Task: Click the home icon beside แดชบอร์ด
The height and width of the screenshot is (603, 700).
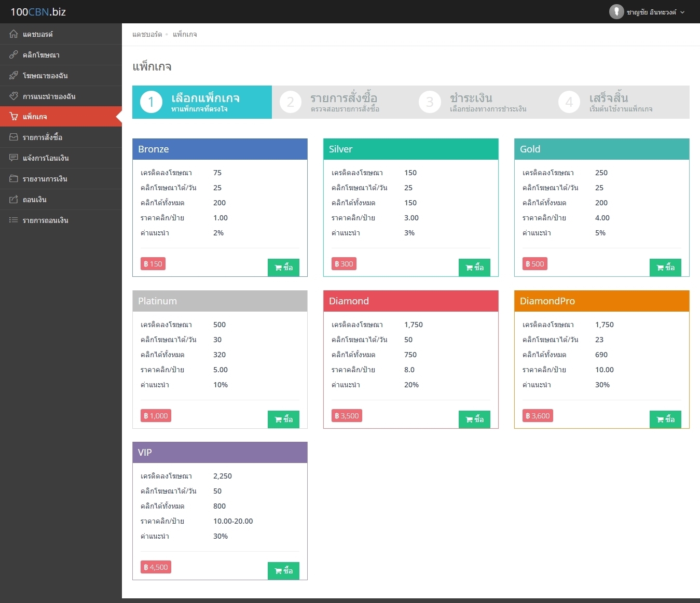Action: 13,34
